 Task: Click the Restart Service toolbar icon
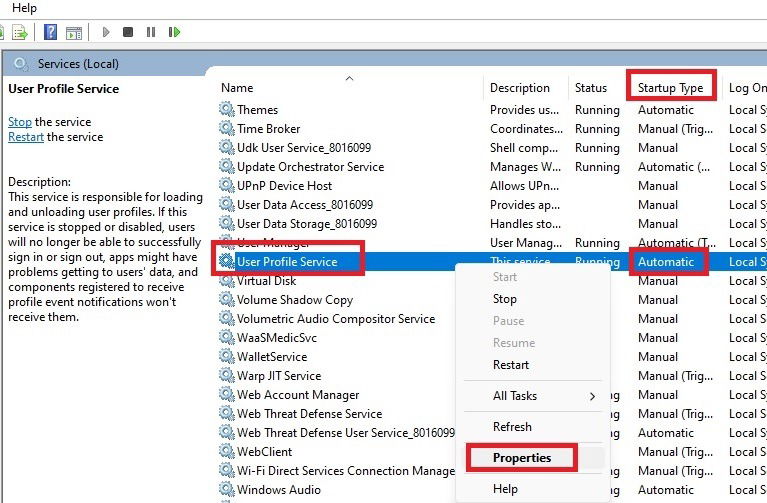(x=174, y=32)
